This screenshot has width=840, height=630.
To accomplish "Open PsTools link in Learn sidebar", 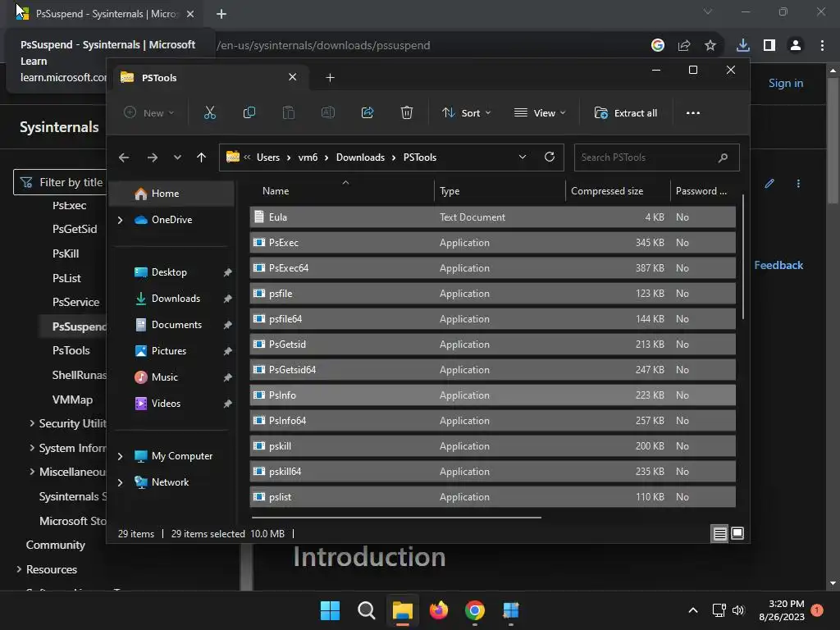I will (71, 351).
